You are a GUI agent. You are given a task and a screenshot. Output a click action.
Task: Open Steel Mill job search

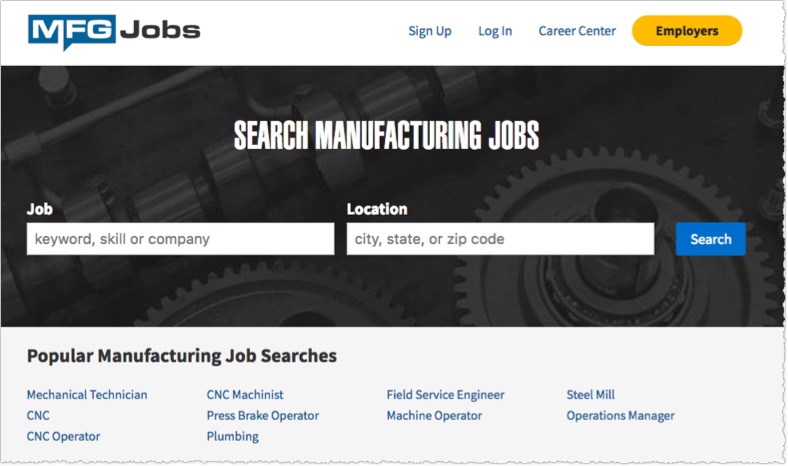point(591,395)
